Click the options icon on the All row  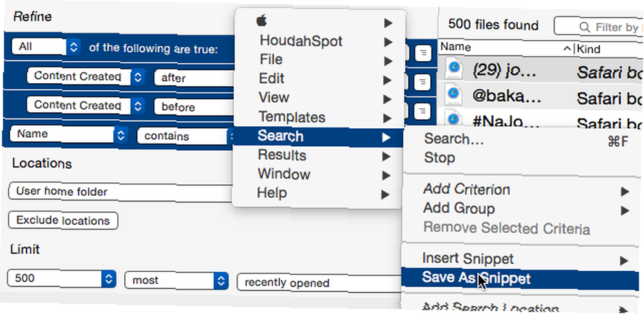click(422, 53)
